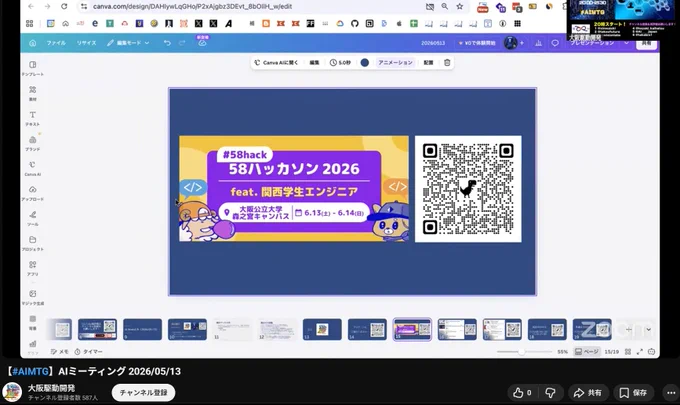680x405 pixels.
Task: Open grid view of pages
Action: tap(628, 352)
